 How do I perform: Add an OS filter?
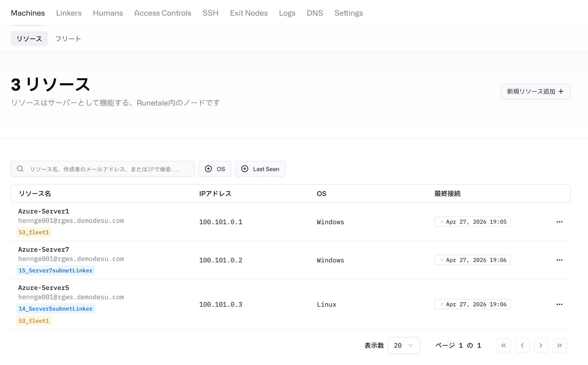tap(215, 169)
